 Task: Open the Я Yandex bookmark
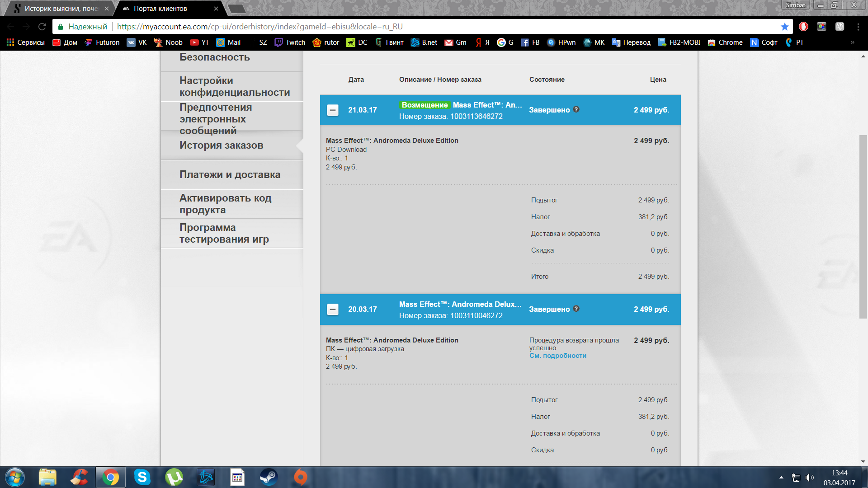coord(483,42)
